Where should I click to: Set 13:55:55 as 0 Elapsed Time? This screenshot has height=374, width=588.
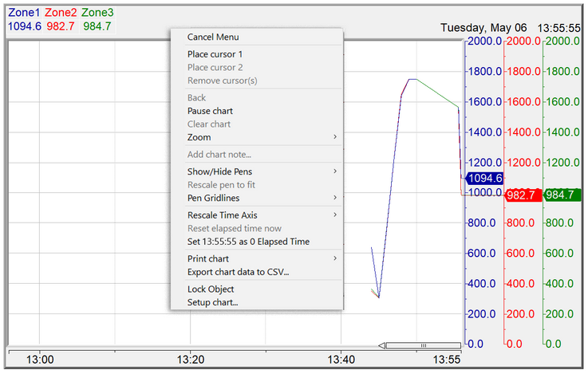(x=248, y=242)
